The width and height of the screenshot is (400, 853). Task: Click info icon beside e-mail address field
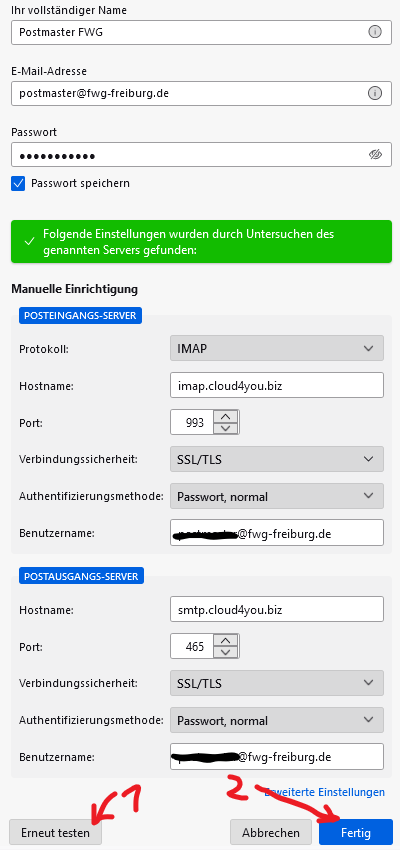[374, 94]
